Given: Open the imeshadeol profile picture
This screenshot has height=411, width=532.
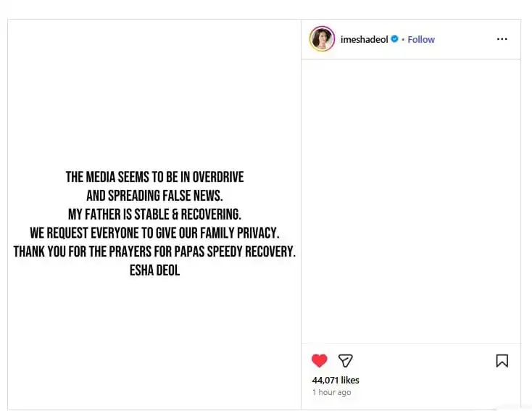Looking at the screenshot, I should pyautogui.click(x=322, y=39).
